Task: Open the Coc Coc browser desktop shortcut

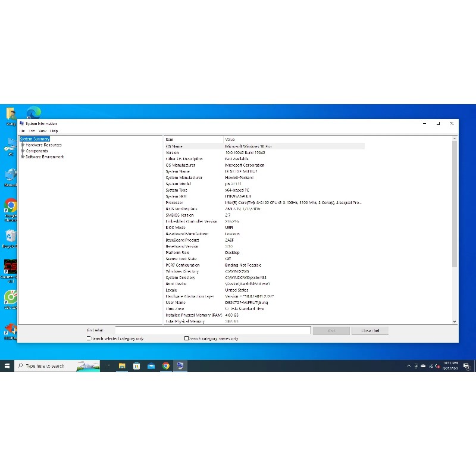Action: click(x=11, y=300)
